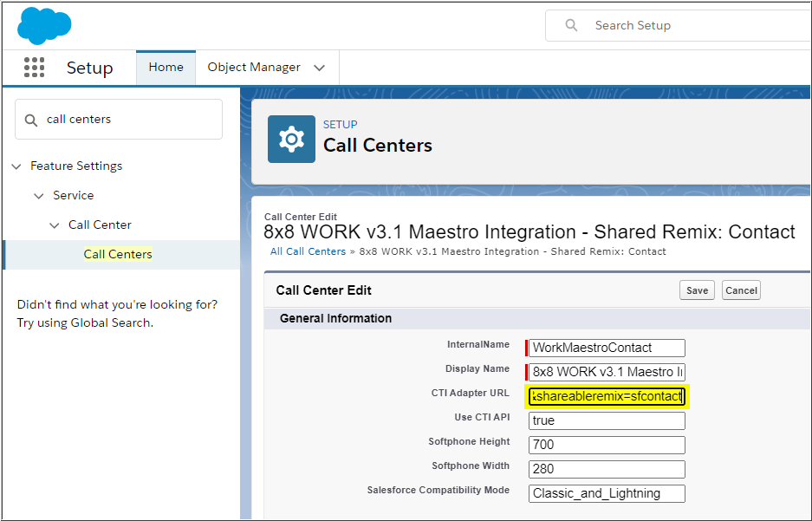
Task: Collapse the Call Center tree node
Action: 55,225
